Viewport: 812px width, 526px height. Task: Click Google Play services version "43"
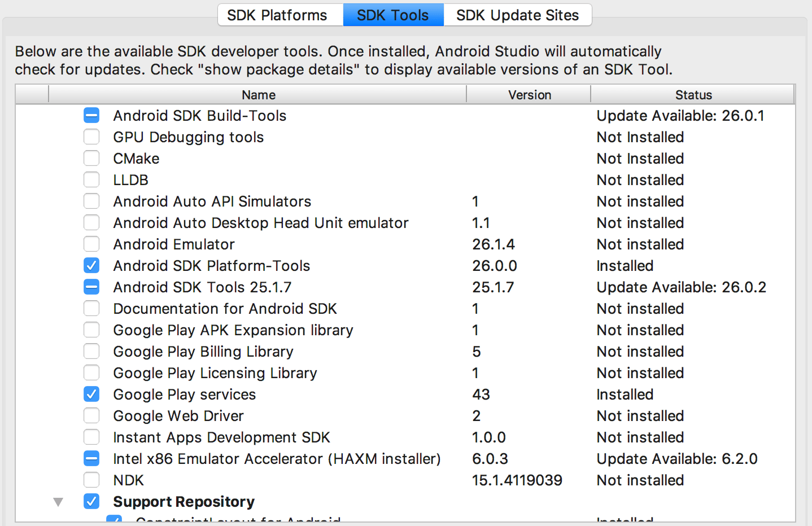pos(481,394)
